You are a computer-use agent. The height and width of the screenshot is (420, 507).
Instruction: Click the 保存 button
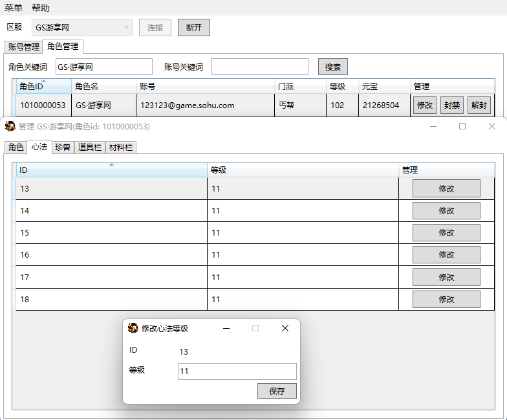coord(277,391)
